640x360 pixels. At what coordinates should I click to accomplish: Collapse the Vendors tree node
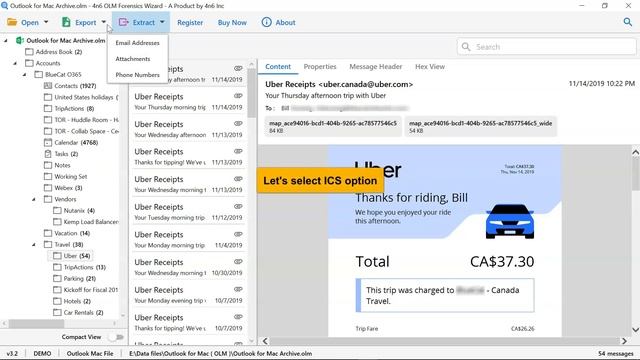(x=34, y=199)
